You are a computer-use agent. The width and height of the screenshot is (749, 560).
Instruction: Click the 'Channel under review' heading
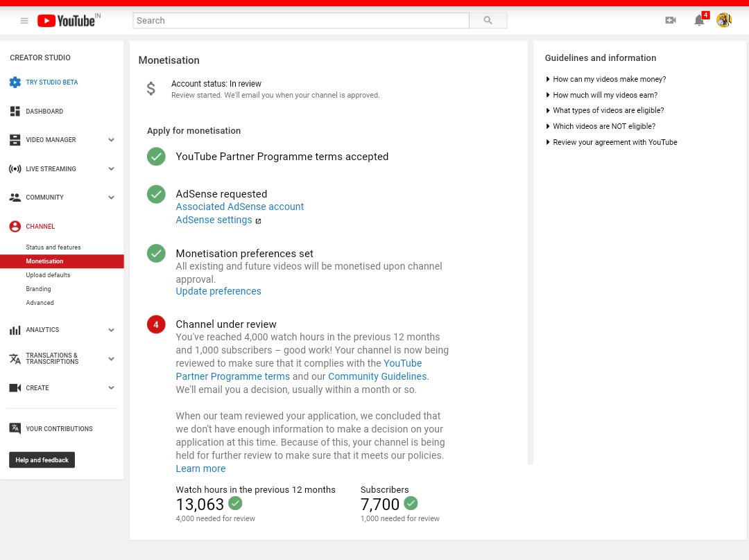point(226,324)
